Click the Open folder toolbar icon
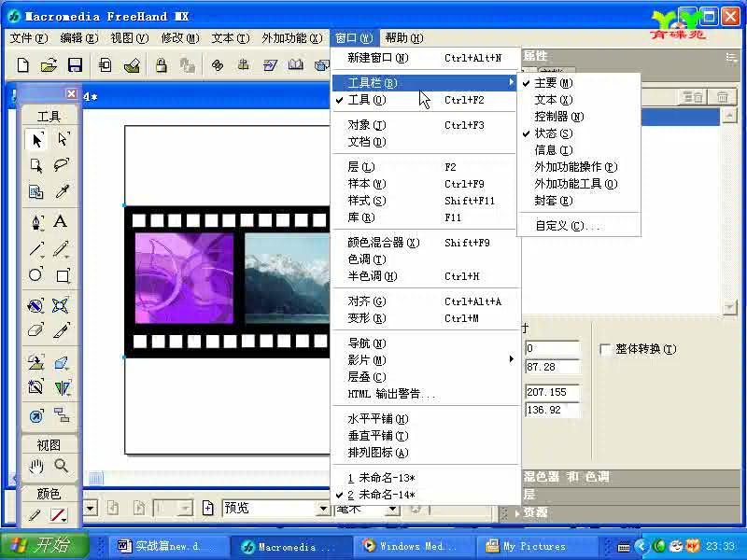 (49, 64)
